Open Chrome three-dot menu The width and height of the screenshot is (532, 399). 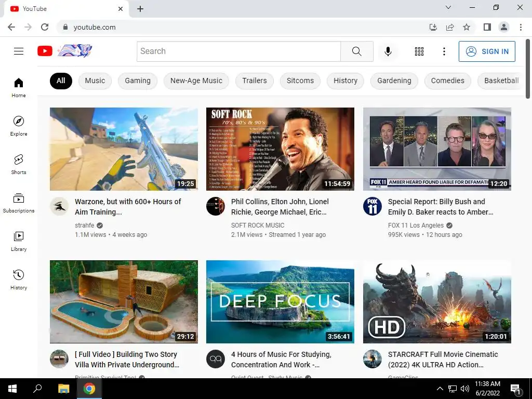[x=521, y=27]
